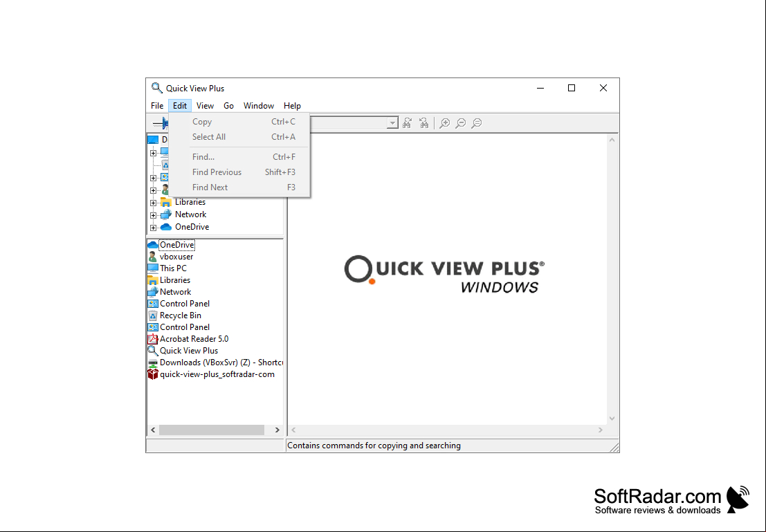
Task: Close the open Edit menu
Action: 180,106
